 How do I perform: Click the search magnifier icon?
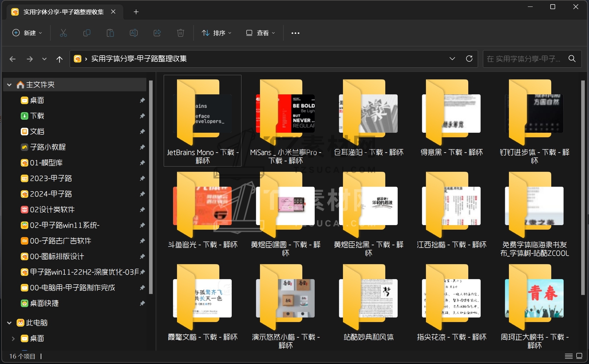(572, 59)
